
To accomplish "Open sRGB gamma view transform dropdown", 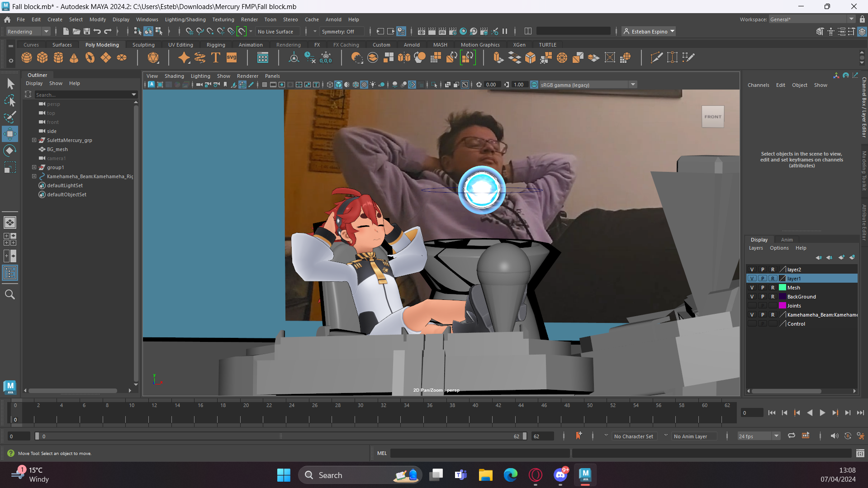I will coord(588,85).
